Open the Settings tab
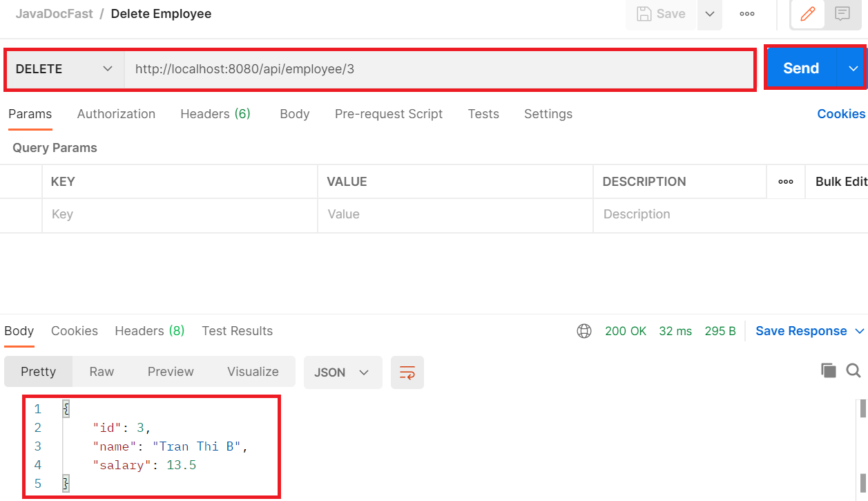Screen dimensions: 868x501 coord(548,114)
